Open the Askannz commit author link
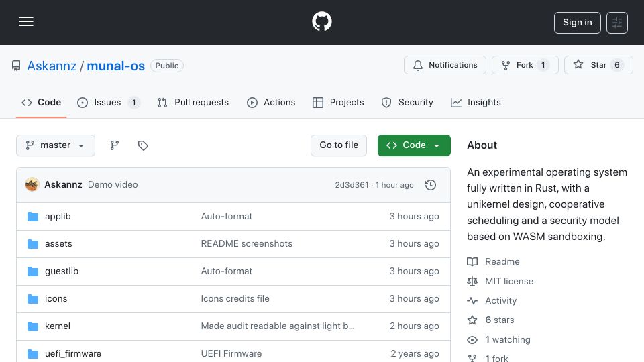The image size is (644, 362). tap(63, 185)
